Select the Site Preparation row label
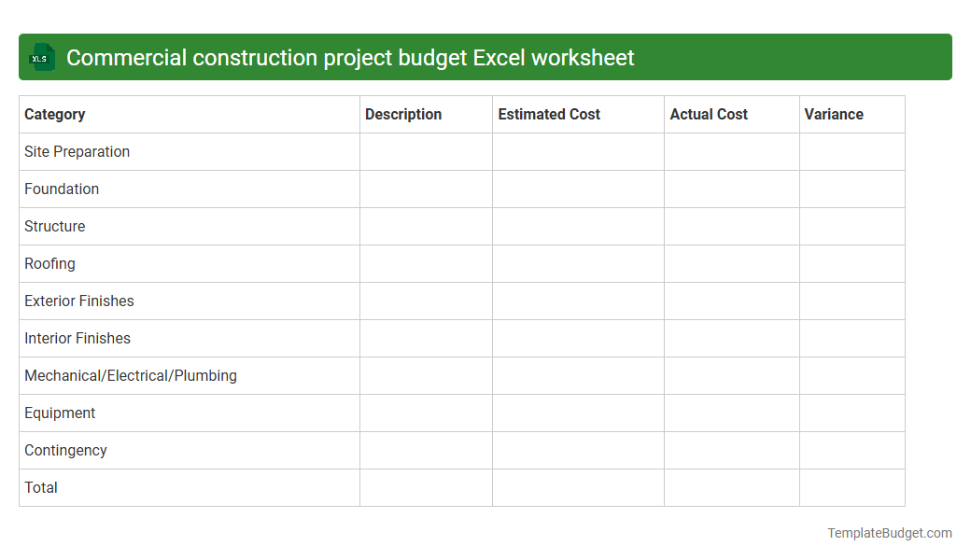 pyautogui.click(x=77, y=151)
